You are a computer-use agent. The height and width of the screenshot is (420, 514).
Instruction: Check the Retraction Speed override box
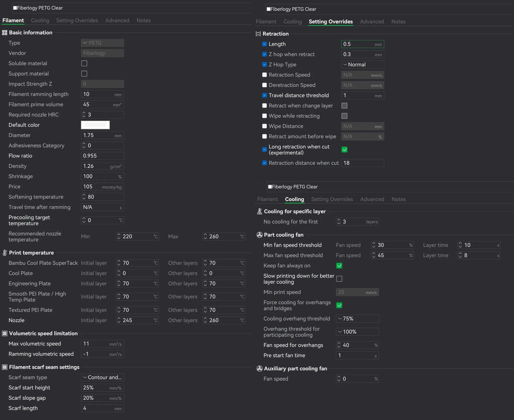pyautogui.click(x=264, y=75)
